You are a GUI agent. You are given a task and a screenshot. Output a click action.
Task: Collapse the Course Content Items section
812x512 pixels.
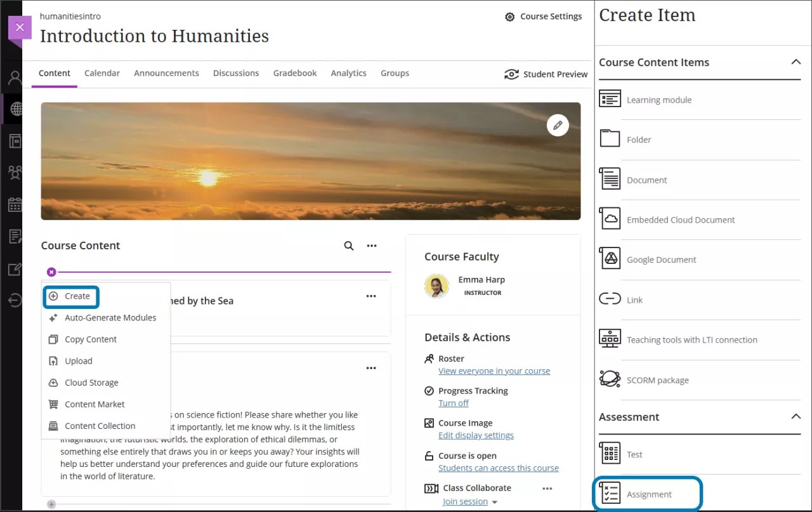[x=796, y=62]
